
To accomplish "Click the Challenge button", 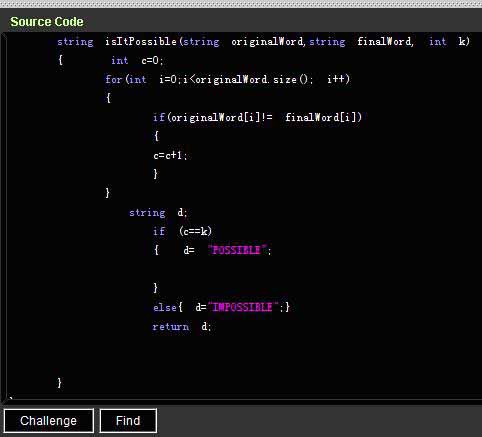I will pyautogui.click(x=49, y=421).
